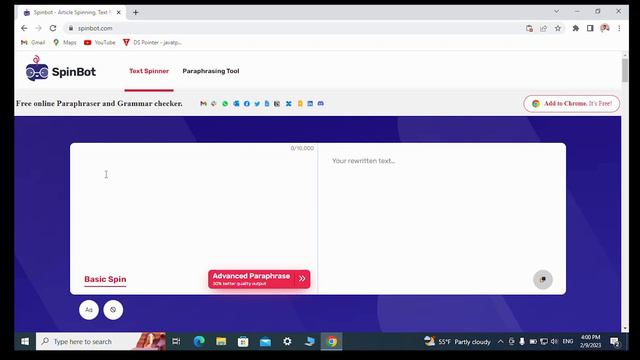The width and height of the screenshot is (640, 360).
Task: Open the Chrome three-dot menu
Action: coord(619,28)
